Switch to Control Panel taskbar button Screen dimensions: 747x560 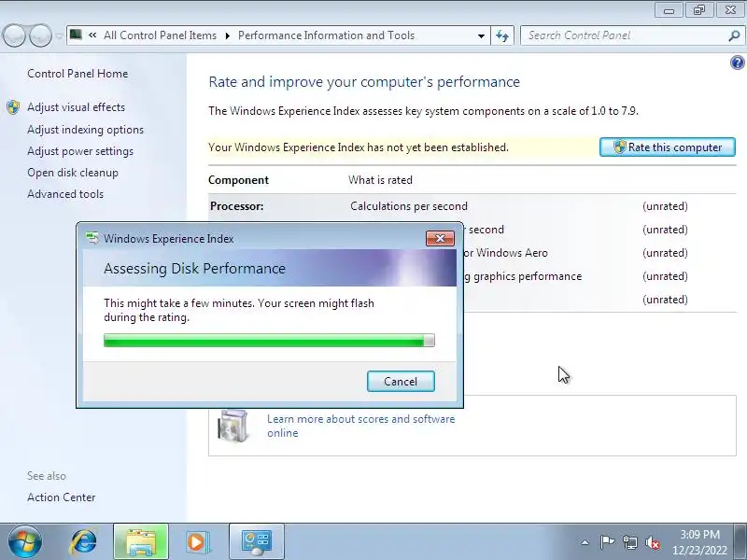tap(256, 541)
